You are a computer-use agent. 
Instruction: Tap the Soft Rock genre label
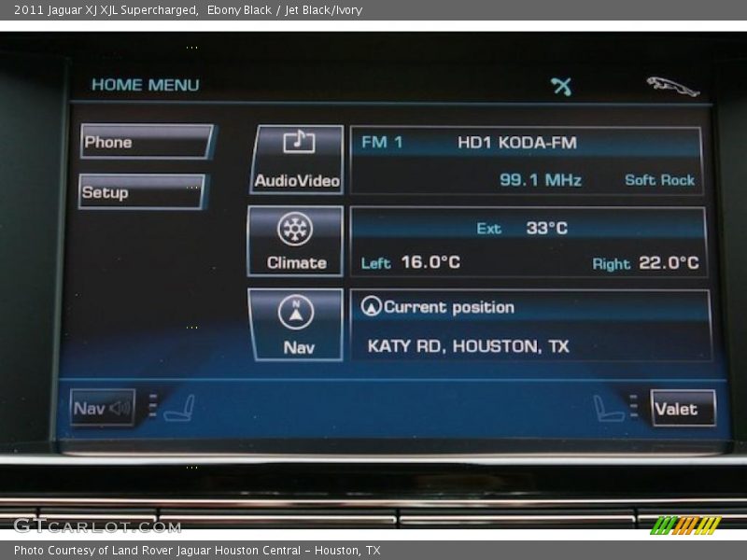[659, 180]
